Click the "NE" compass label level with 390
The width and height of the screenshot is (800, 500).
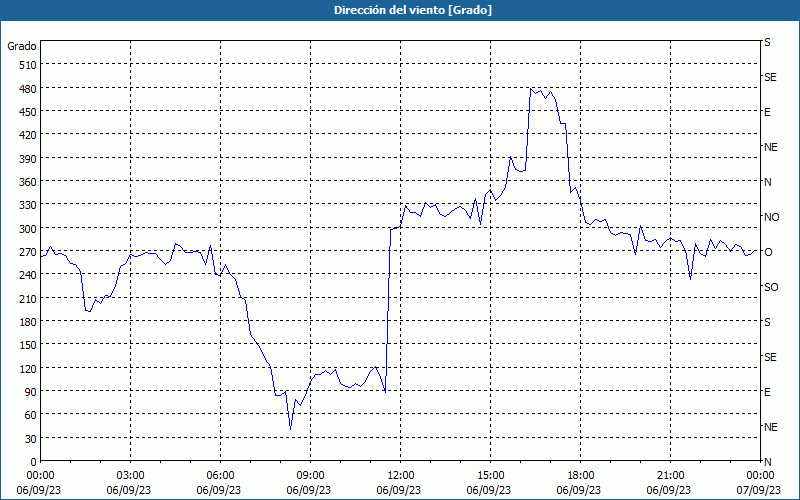click(771, 147)
